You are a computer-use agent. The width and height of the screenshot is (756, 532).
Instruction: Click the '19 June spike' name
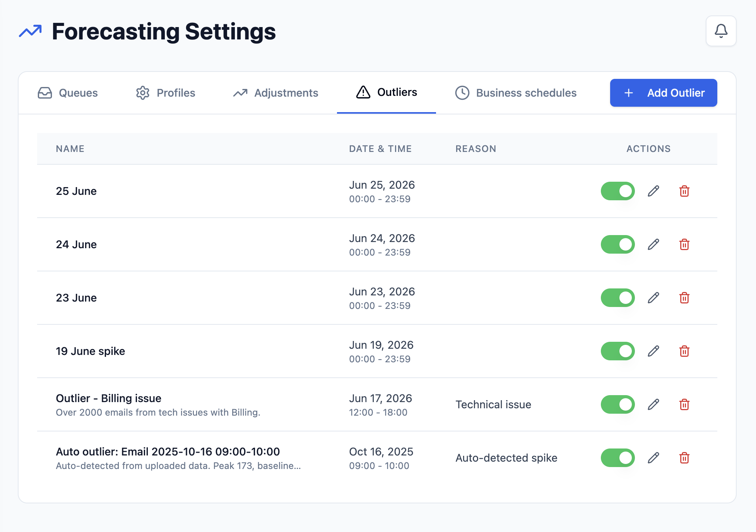(91, 351)
